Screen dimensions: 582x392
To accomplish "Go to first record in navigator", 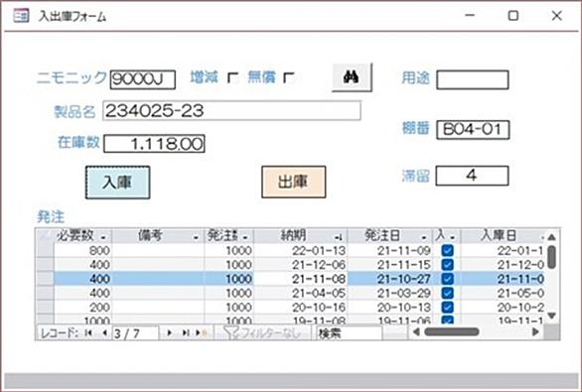I will tap(88, 332).
